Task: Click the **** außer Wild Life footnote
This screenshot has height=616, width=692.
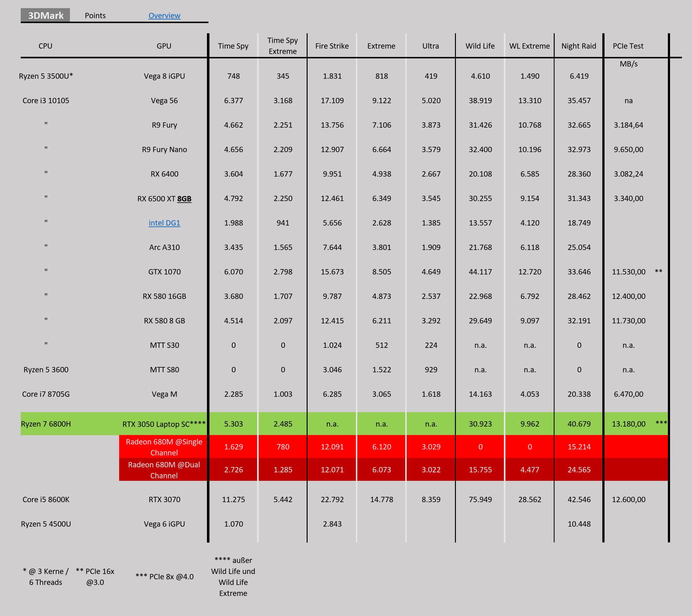Action: (233, 577)
